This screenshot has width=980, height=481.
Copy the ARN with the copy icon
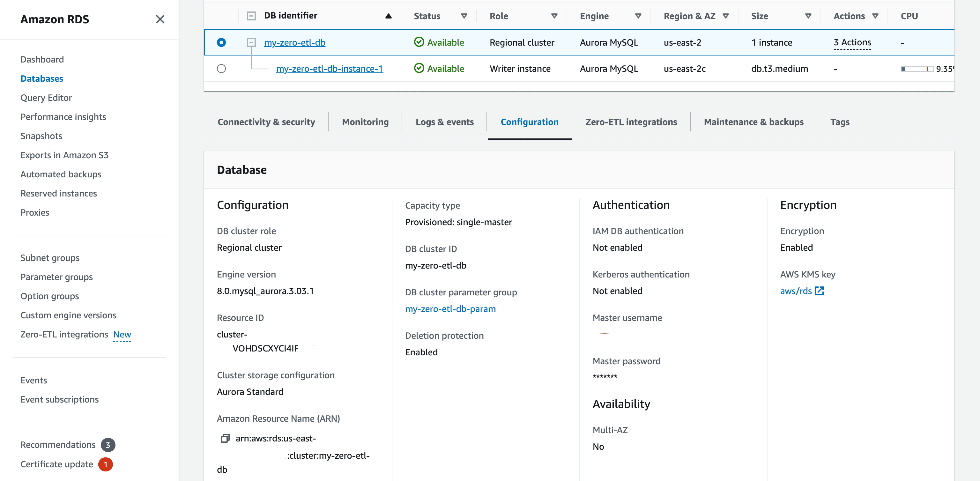coord(225,438)
